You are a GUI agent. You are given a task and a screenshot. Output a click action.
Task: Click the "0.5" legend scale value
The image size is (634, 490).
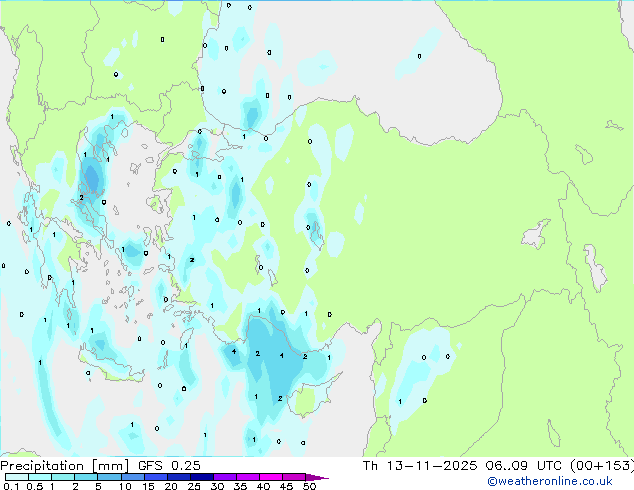(x=34, y=486)
